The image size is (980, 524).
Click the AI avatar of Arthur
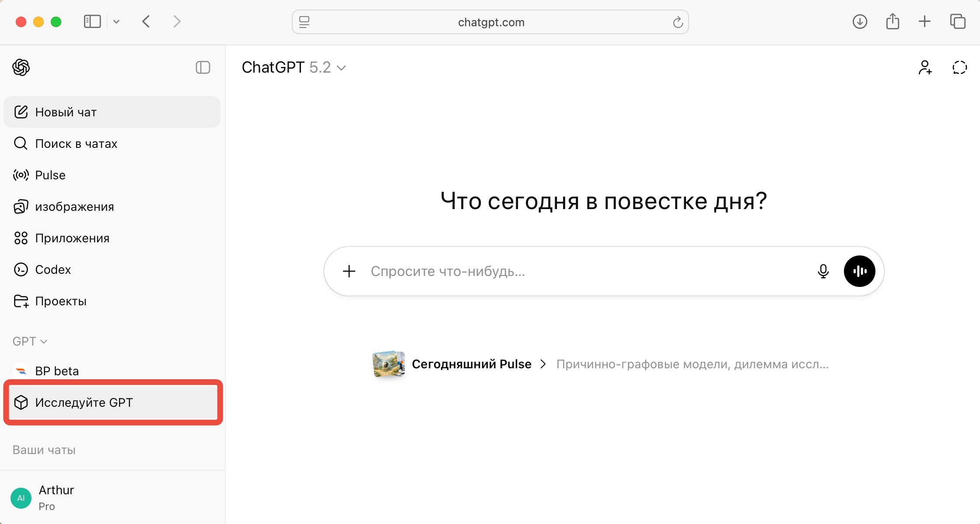(21, 498)
